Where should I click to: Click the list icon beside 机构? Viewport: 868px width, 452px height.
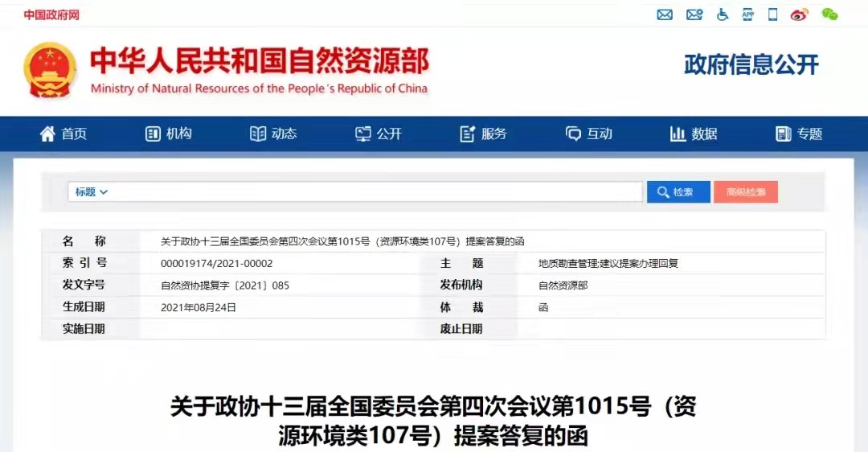[x=153, y=134]
